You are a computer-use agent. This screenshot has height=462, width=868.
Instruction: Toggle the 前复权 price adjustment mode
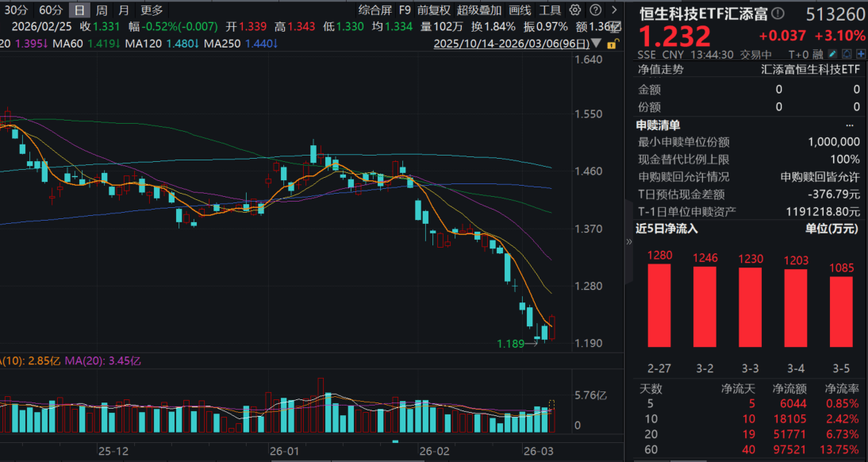click(433, 10)
